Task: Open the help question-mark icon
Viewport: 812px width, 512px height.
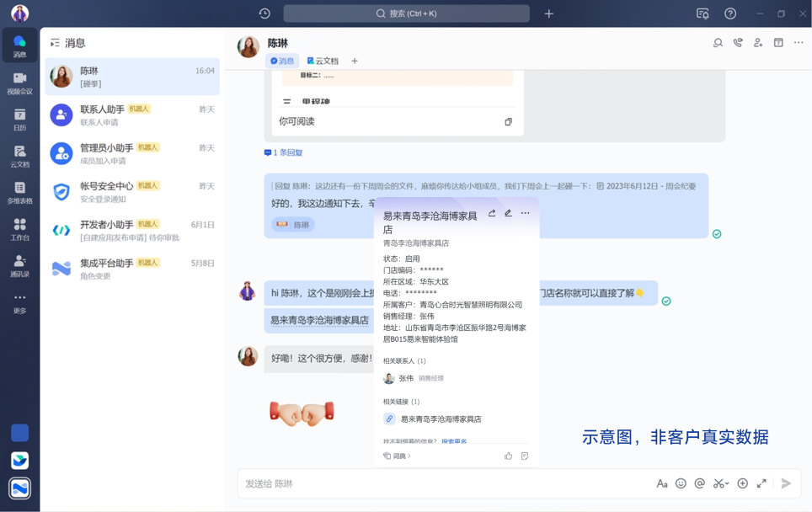Action: [x=730, y=13]
